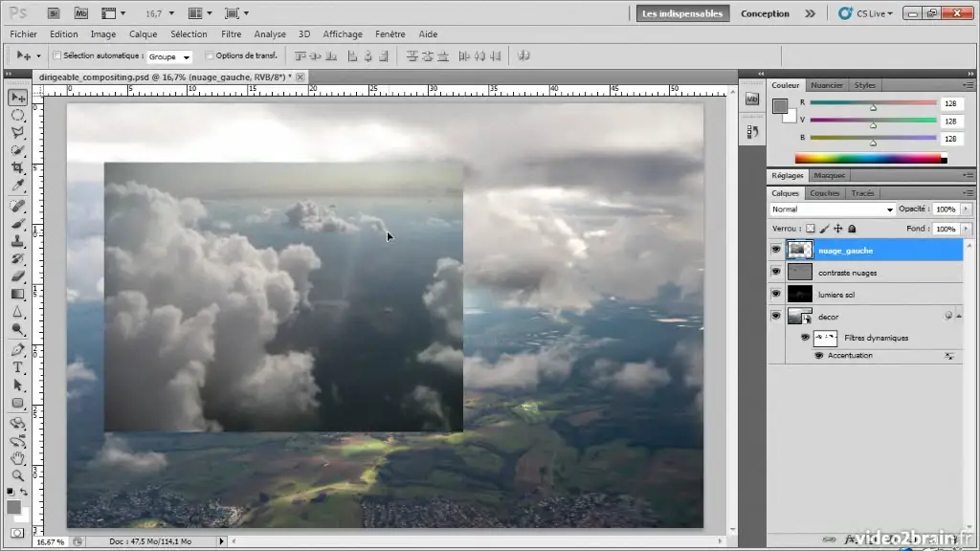This screenshot has width=980, height=551.
Task: Enable Sélection automatique checkbox
Action: [56, 56]
